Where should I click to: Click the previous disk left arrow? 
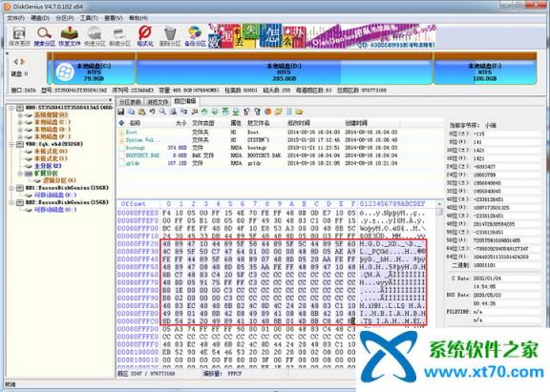[16, 62]
